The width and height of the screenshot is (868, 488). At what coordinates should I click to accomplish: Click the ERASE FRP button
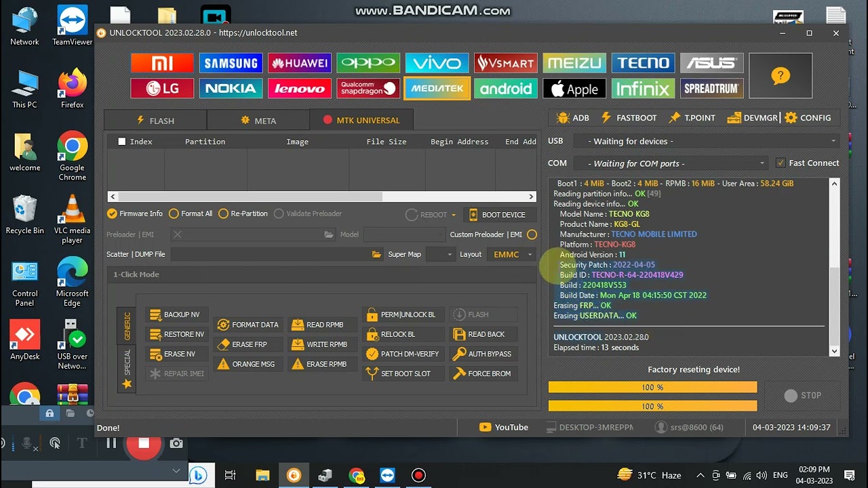[248, 344]
